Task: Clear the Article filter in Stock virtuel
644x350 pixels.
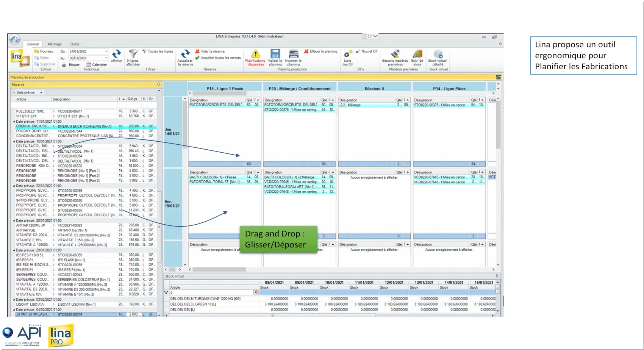Action: point(256,292)
